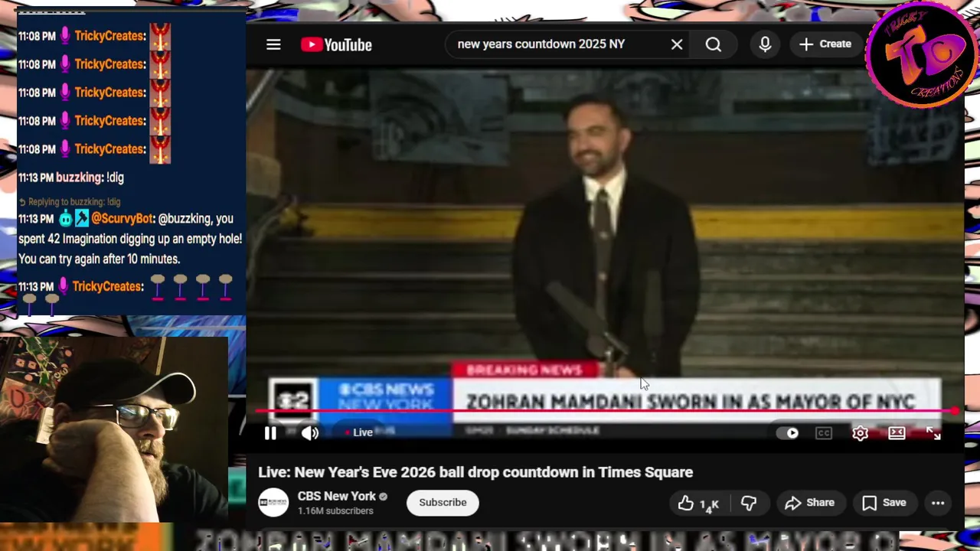Pause the live video
The height and width of the screenshot is (551, 980).
[x=270, y=433]
